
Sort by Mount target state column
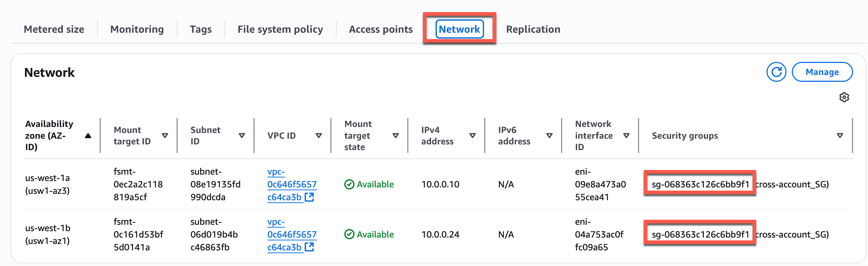pyautogui.click(x=396, y=135)
